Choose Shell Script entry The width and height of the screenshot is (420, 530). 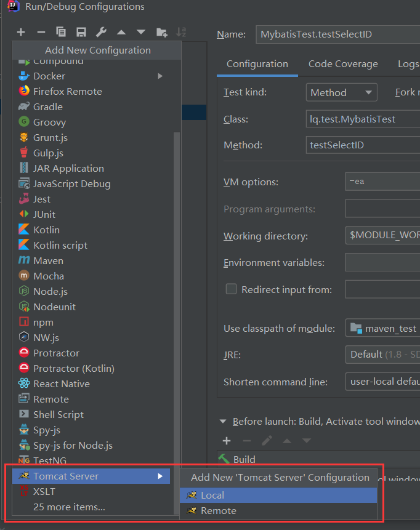click(91, 414)
